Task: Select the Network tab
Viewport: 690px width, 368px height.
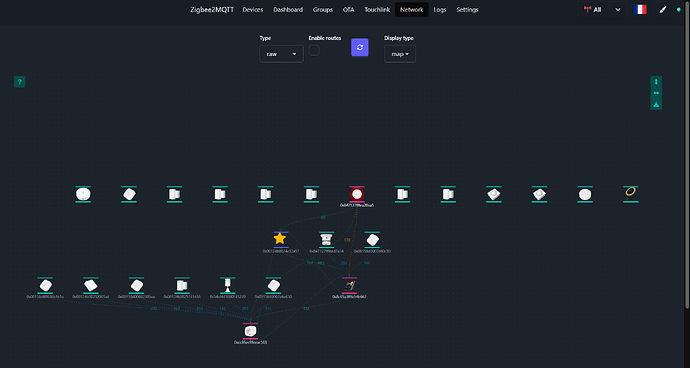Action: pyautogui.click(x=411, y=10)
